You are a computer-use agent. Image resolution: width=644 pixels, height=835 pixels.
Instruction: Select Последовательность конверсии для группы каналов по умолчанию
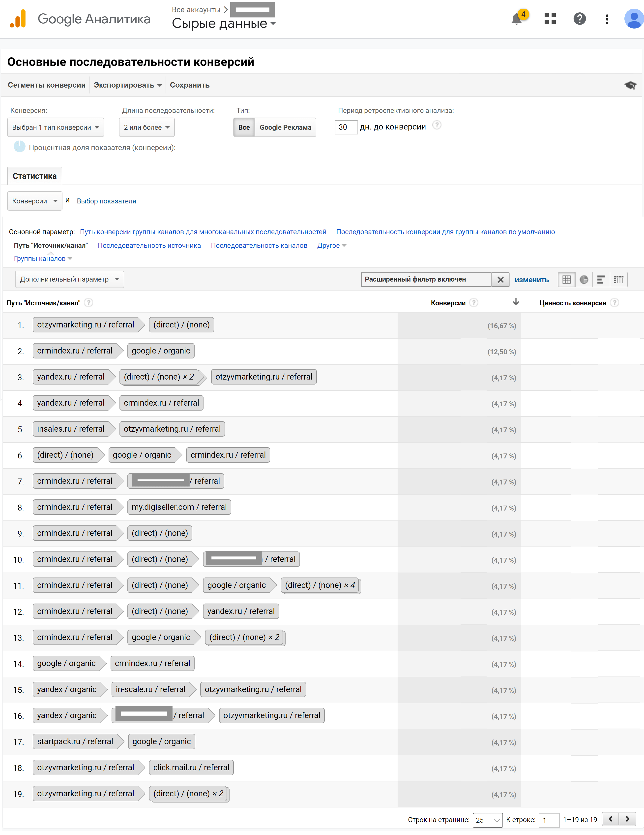(x=445, y=232)
